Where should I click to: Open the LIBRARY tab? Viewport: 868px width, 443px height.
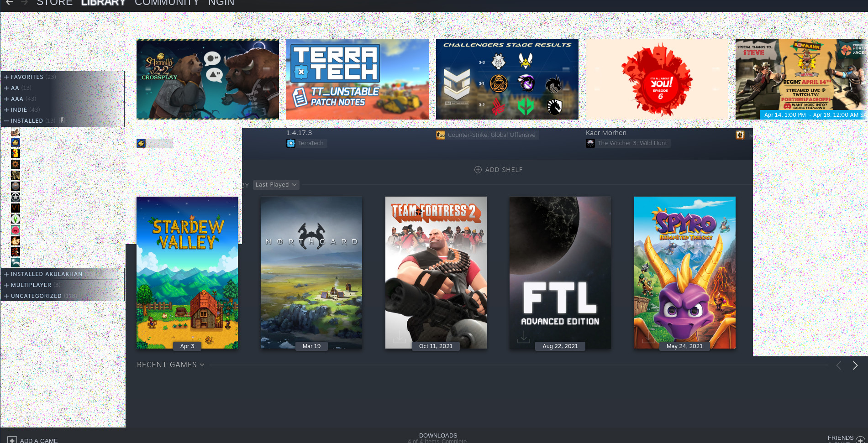point(103,3)
